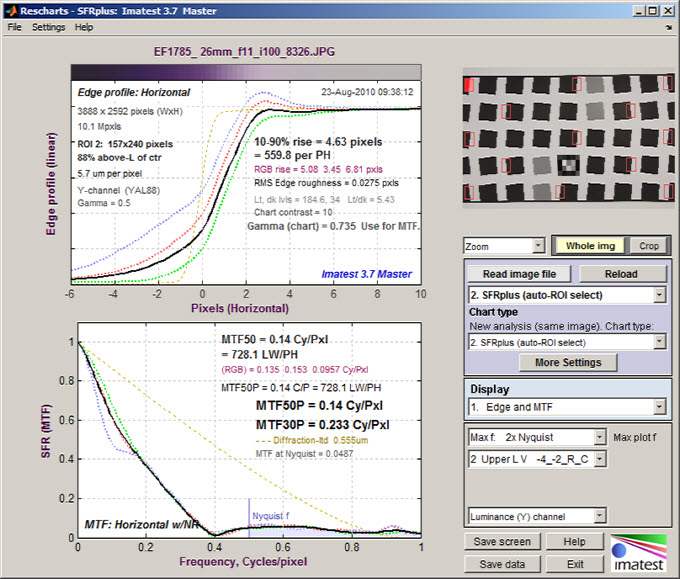Open More Settings dialog
This screenshot has width=680, height=579.
(x=568, y=362)
